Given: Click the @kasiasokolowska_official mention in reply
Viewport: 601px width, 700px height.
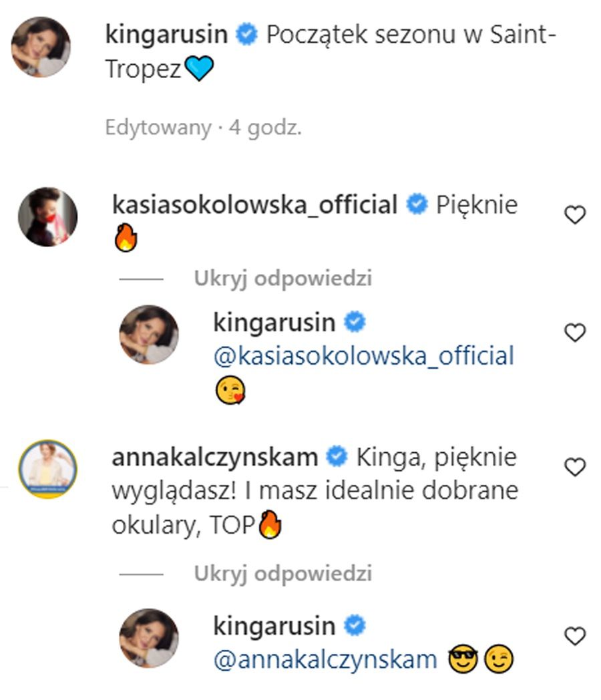Looking at the screenshot, I should (363, 356).
